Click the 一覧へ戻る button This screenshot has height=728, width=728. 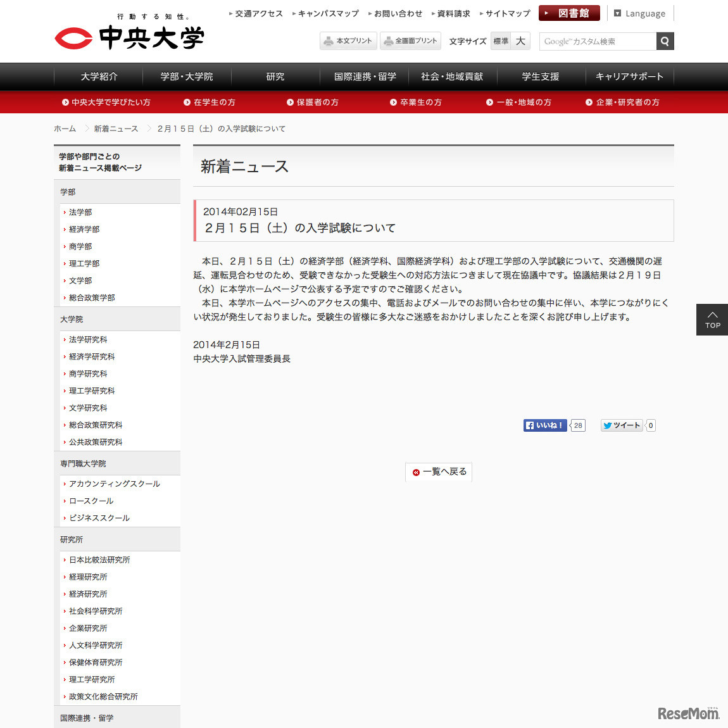[439, 472]
